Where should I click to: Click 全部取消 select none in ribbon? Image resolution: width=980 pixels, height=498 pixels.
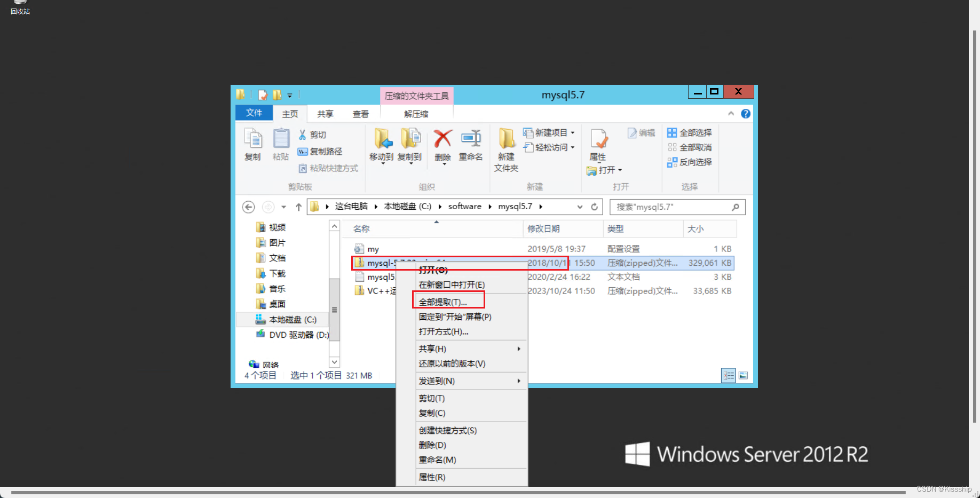690,147
